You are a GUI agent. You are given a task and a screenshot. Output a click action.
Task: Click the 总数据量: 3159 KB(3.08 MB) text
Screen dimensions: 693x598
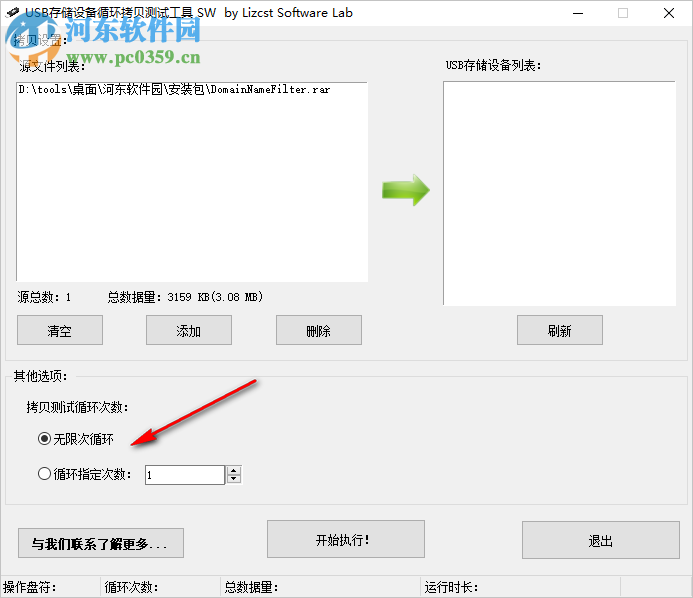[185, 297]
